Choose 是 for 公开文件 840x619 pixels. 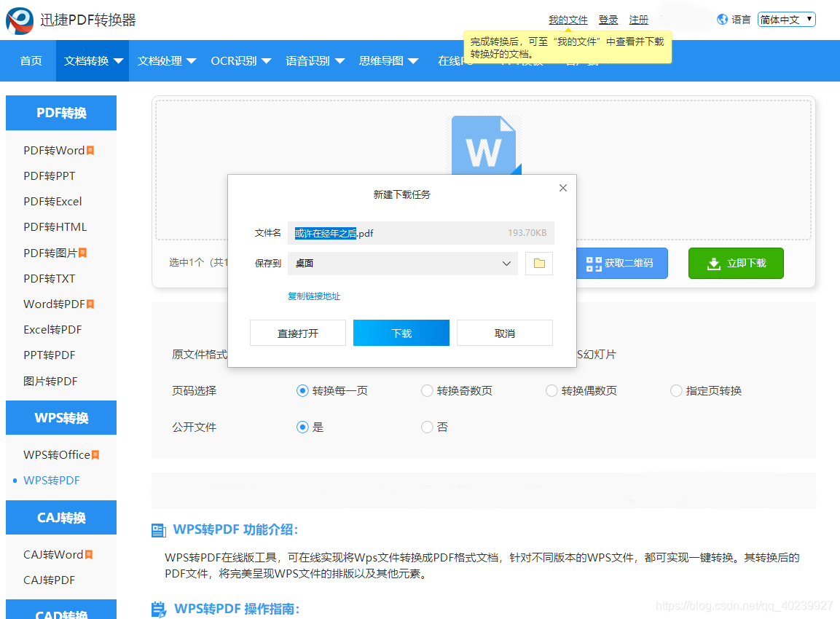pyautogui.click(x=302, y=427)
